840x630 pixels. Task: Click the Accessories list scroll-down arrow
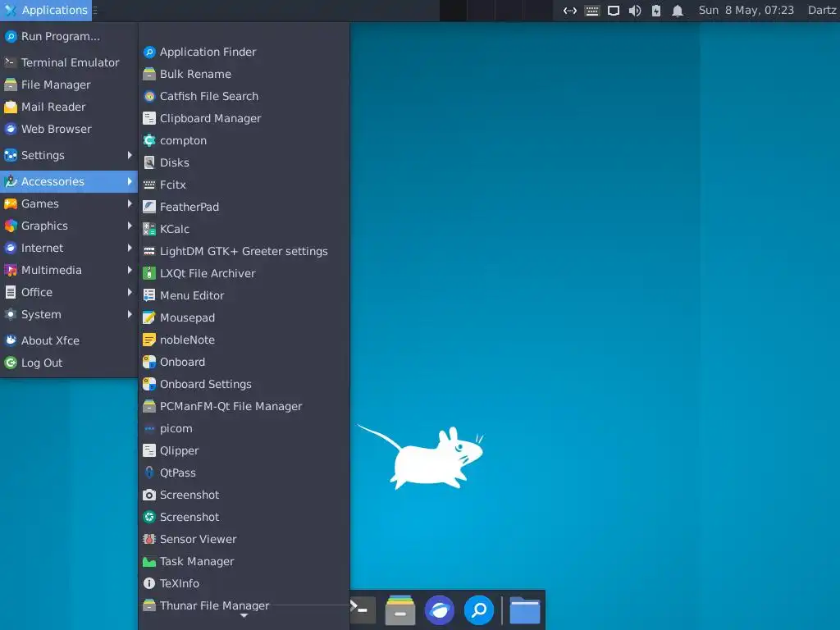pyautogui.click(x=244, y=616)
